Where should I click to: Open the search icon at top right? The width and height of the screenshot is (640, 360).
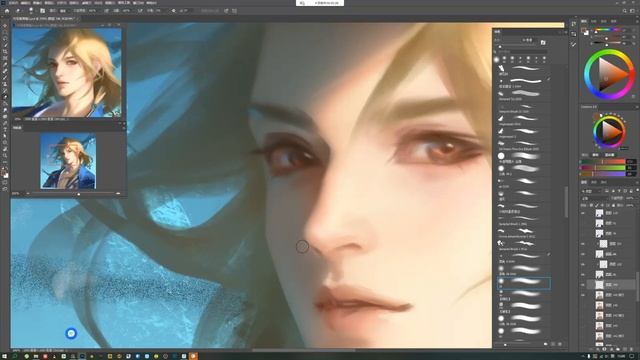click(x=624, y=11)
